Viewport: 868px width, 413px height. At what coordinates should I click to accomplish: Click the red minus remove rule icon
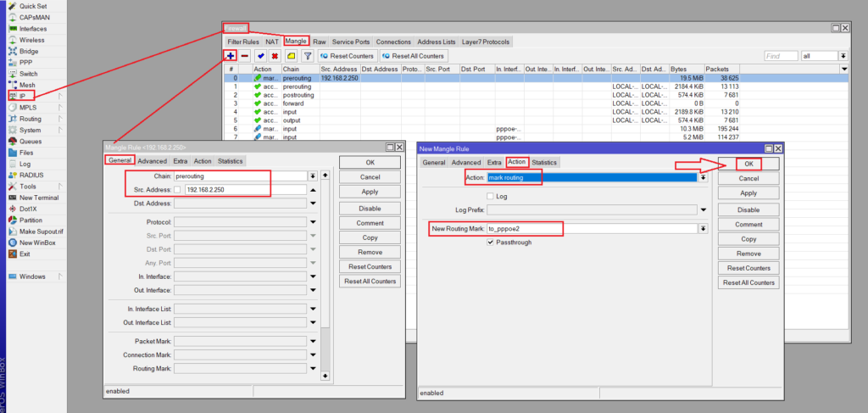[244, 56]
